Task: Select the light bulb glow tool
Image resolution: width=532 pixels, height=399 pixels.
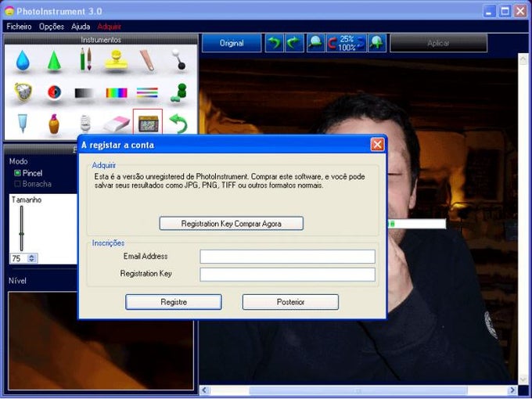Action: tap(85, 124)
